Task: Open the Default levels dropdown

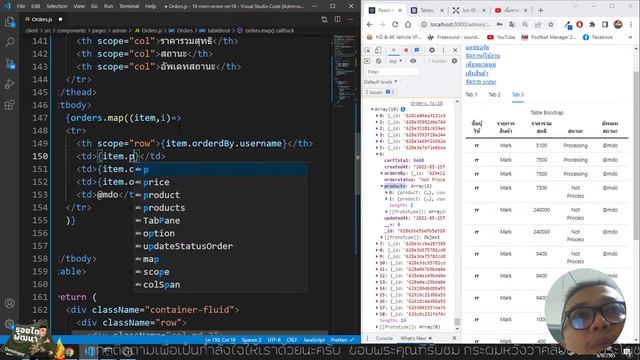Action: click(380, 82)
